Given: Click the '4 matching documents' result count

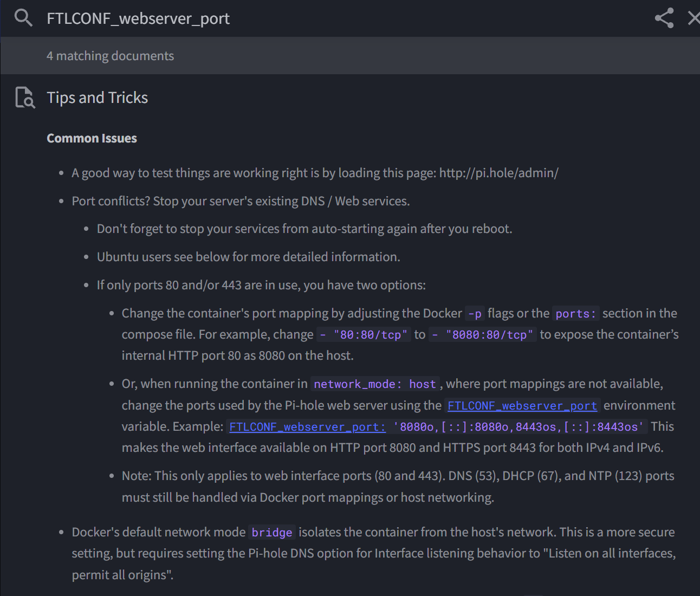Looking at the screenshot, I should coord(110,56).
